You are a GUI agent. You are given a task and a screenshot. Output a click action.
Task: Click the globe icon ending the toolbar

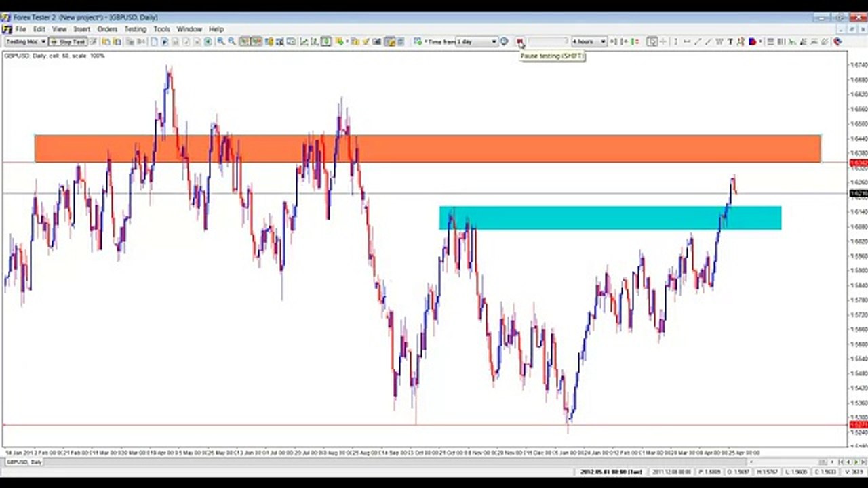837,42
